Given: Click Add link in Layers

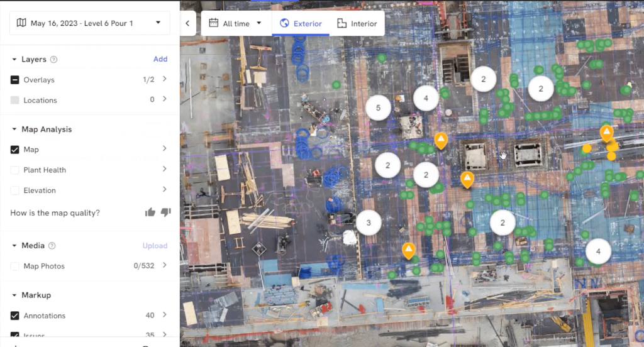Looking at the screenshot, I should [160, 59].
